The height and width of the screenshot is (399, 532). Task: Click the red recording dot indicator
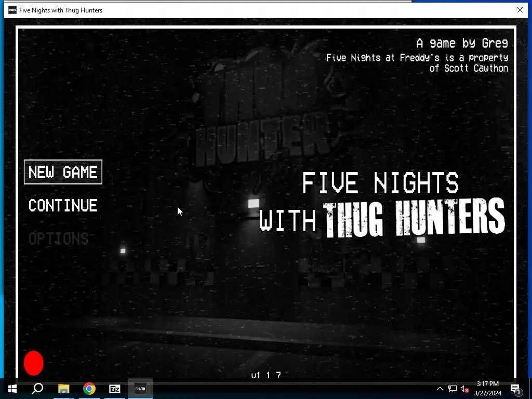tap(34, 363)
